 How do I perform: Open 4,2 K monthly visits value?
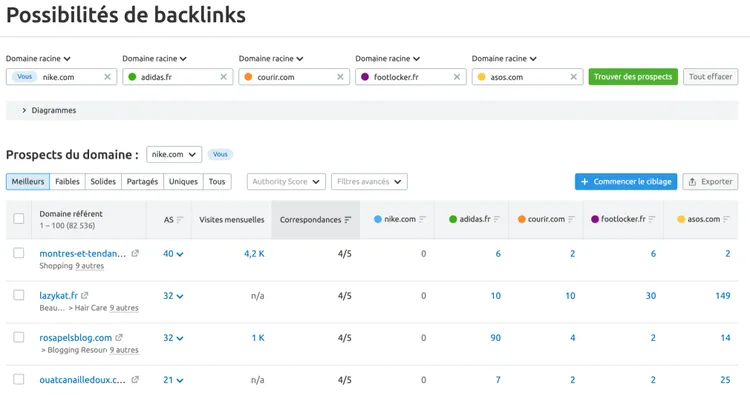point(254,254)
